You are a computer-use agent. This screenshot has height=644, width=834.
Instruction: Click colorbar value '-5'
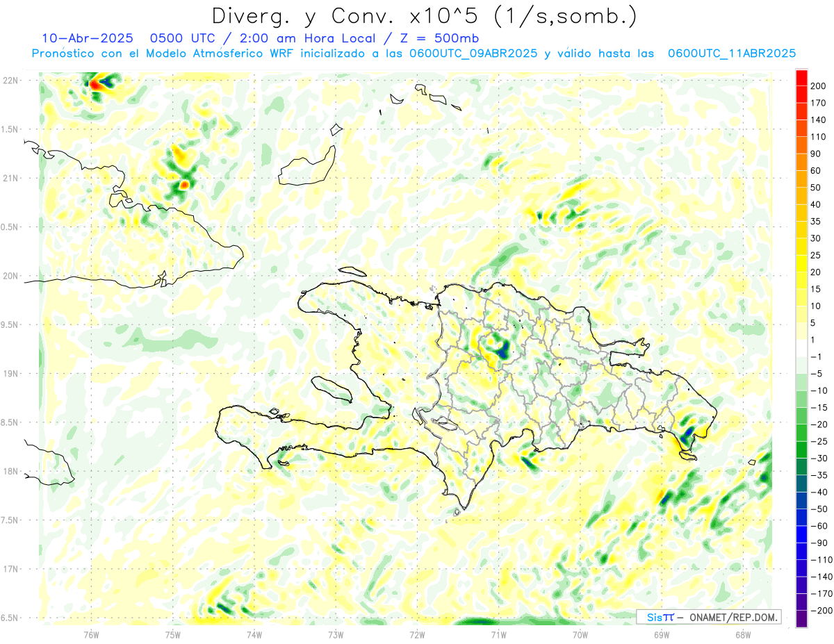816,374
